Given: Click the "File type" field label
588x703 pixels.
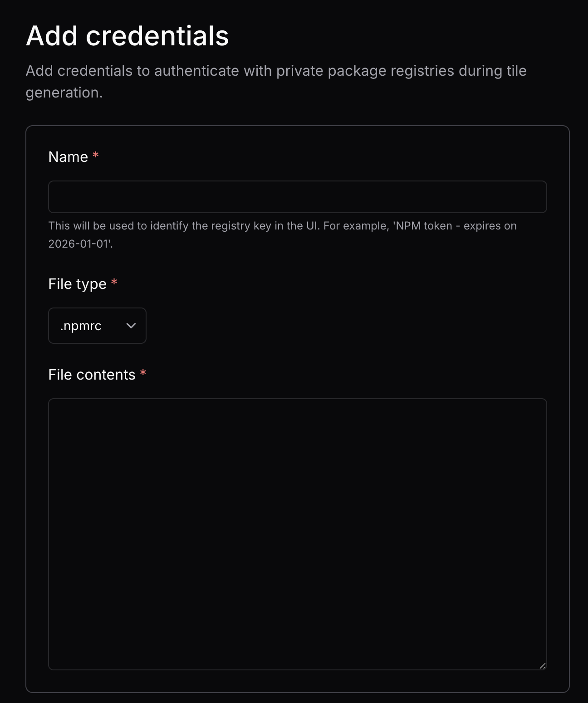Looking at the screenshot, I should click(77, 284).
